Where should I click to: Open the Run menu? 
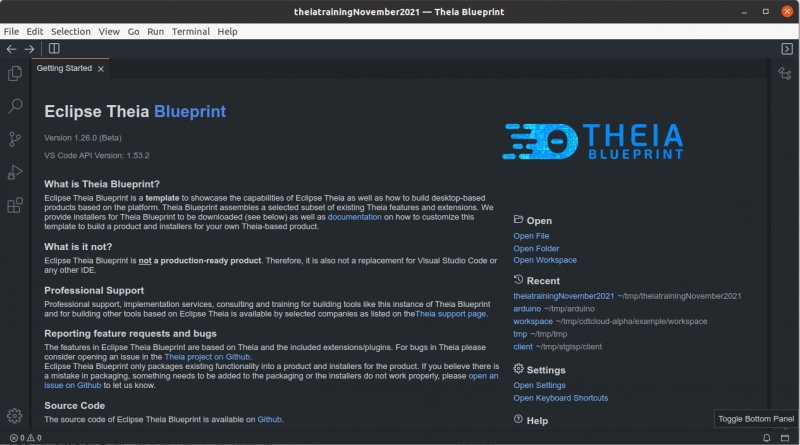point(156,32)
